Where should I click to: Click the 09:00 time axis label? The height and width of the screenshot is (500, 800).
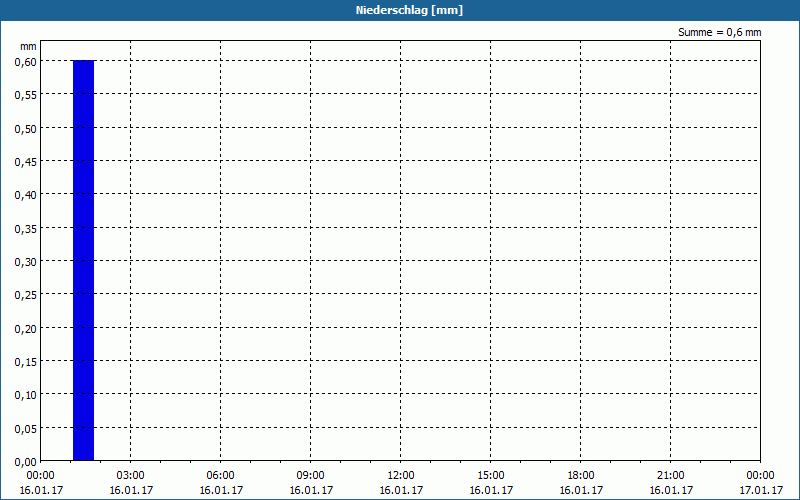(311, 476)
